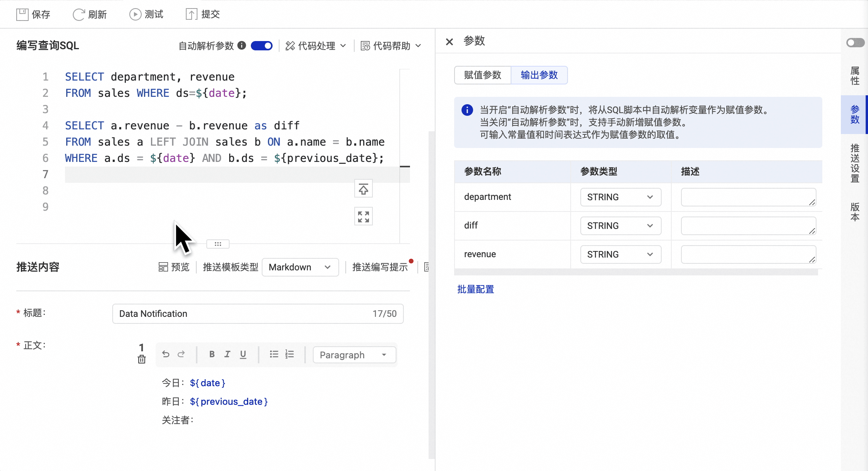Viewport: 868px width, 471px height.
Task: Open 批量配置 for batch parameter setup
Action: click(475, 289)
